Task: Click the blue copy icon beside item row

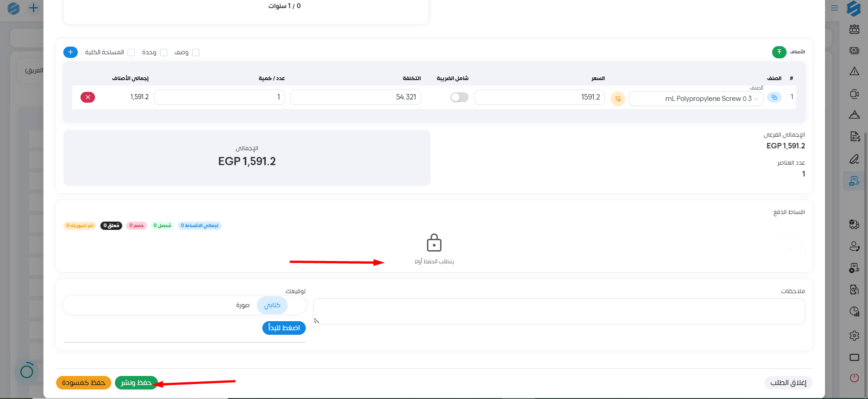Action: point(774,98)
